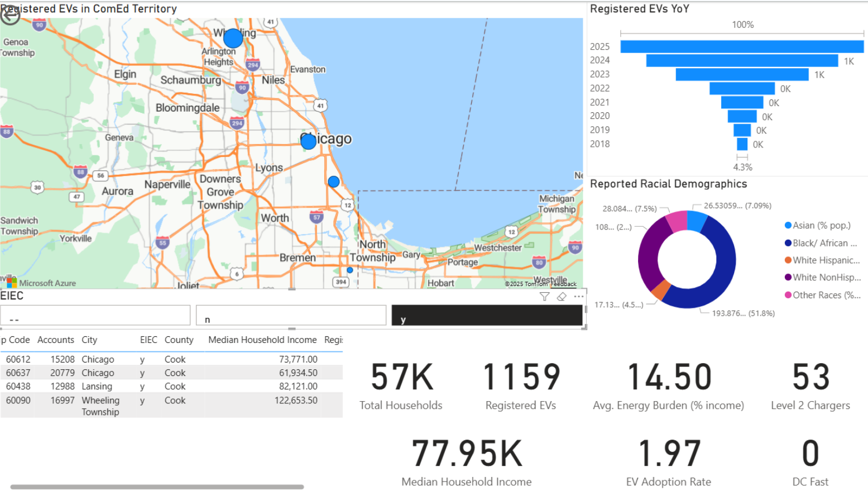Select the 2025 bar in funnel chart
Viewport: 868px width, 491px height.
[742, 46]
